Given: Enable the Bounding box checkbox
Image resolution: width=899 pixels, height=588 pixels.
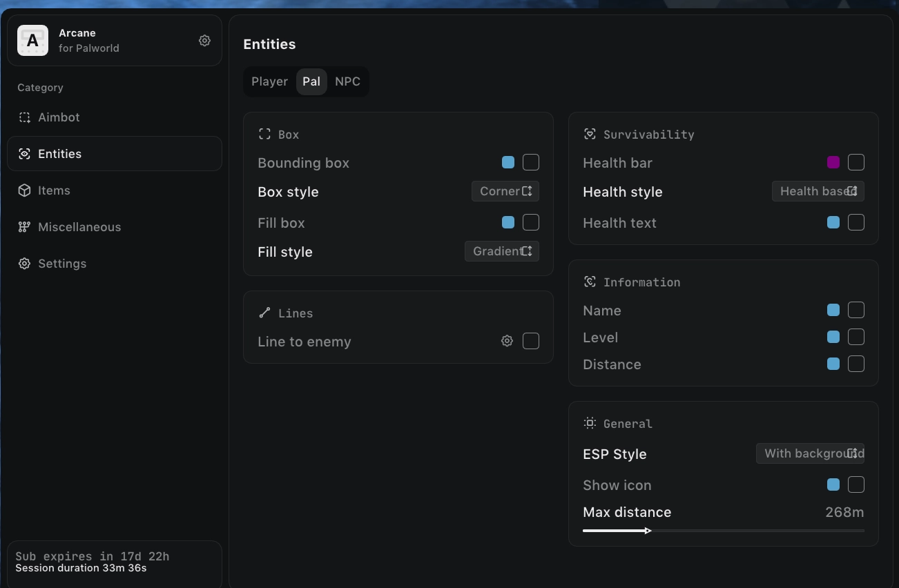Looking at the screenshot, I should click(530, 162).
